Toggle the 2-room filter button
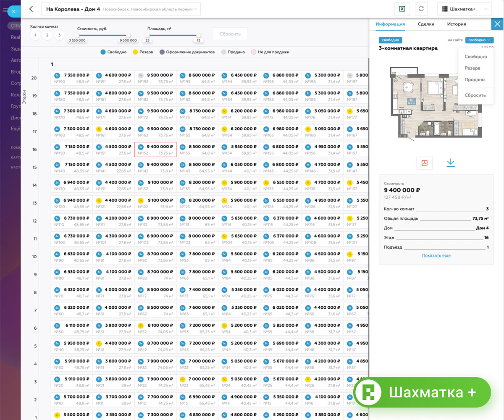This screenshot has width=504, height=420. point(47,35)
